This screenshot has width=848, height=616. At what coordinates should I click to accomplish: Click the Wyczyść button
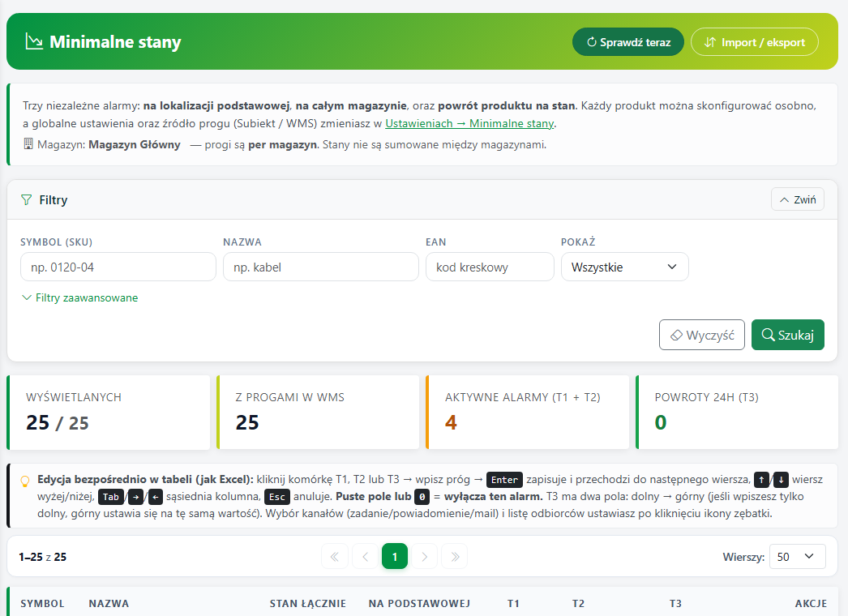[701, 335]
